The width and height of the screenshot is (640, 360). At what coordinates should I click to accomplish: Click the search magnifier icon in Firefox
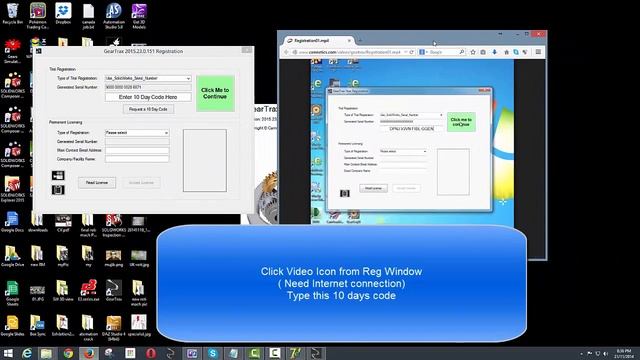(462, 52)
